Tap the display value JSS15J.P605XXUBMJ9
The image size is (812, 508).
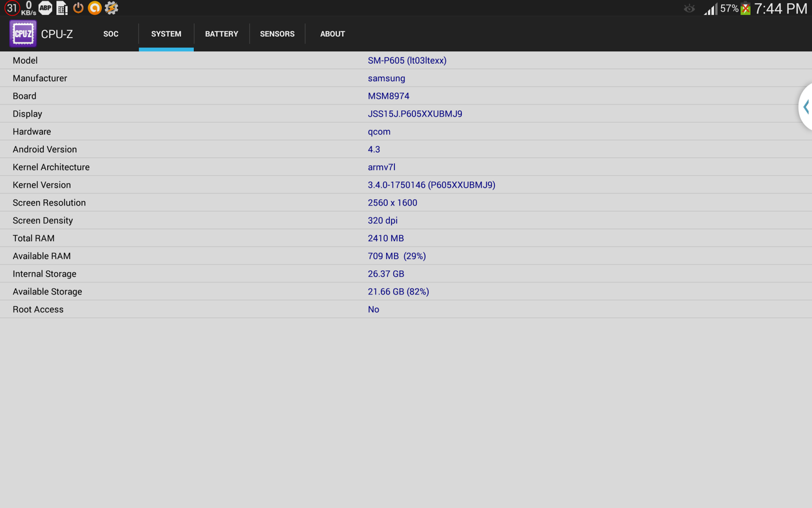click(x=415, y=114)
